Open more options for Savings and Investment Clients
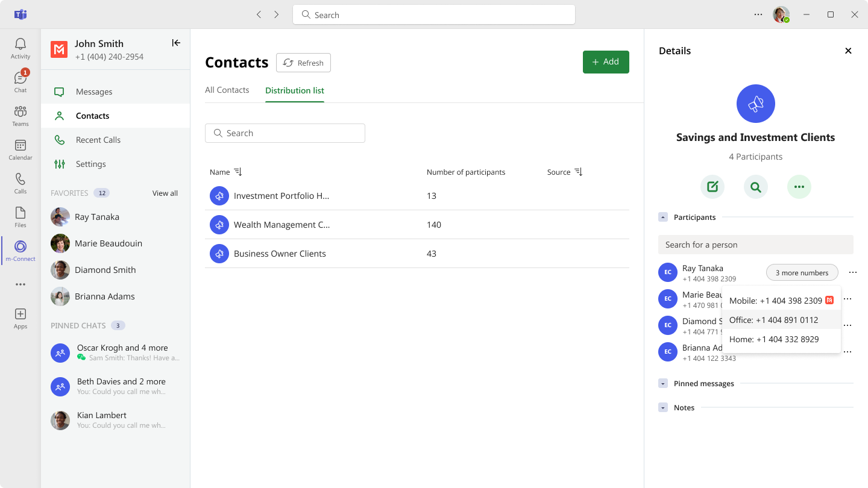Screen dimensions: 868x488 coord(799,187)
